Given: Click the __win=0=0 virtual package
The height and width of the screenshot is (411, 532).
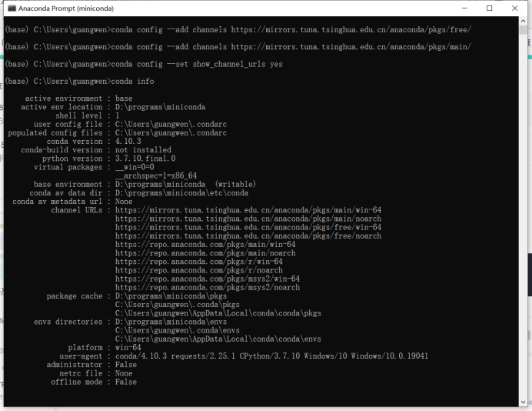Looking at the screenshot, I should pos(135,167).
